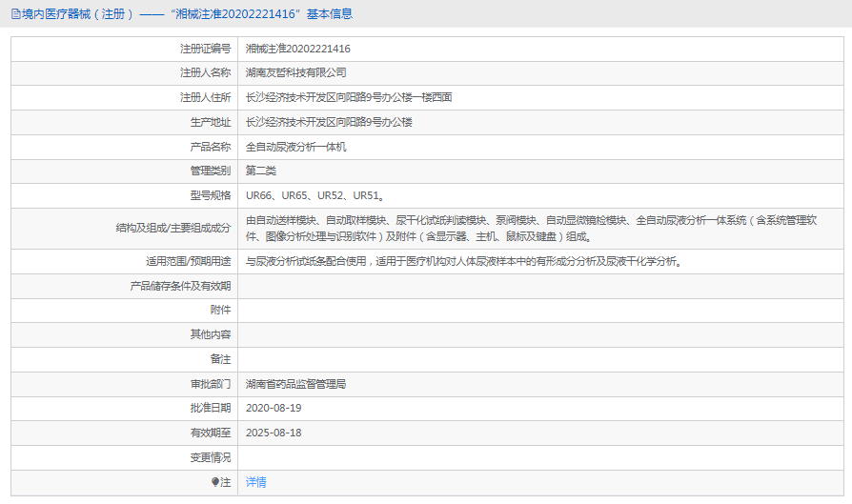This screenshot has height=504, width=852.
Task: Click the 审批部门 label
Action: [211, 384]
